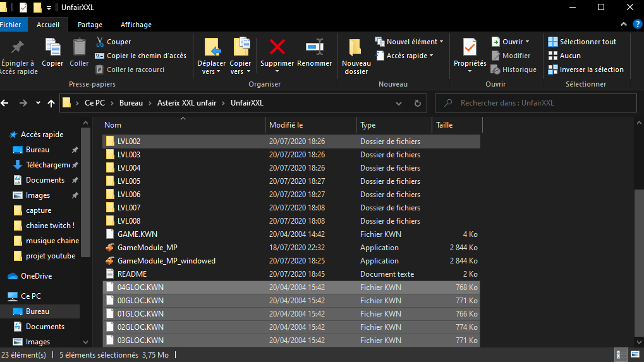This screenshot has width=644, height=362.
Task: Click Inverser la sélection
Action: (586, 69)
